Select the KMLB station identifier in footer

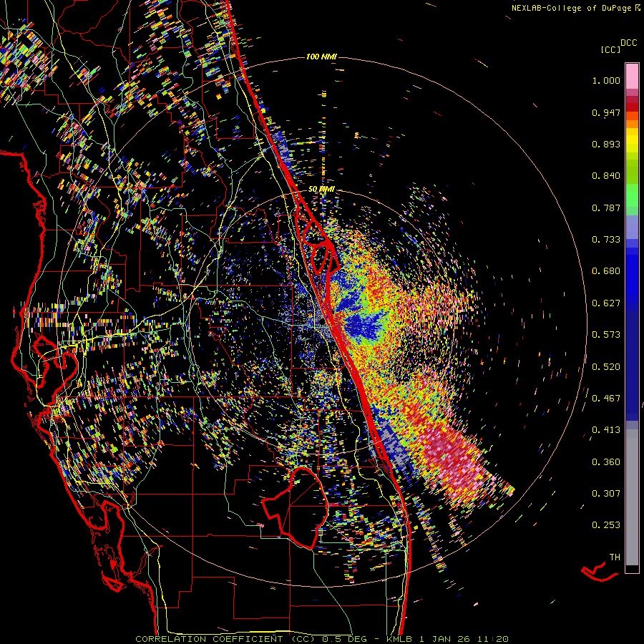(x=399, y=639)
